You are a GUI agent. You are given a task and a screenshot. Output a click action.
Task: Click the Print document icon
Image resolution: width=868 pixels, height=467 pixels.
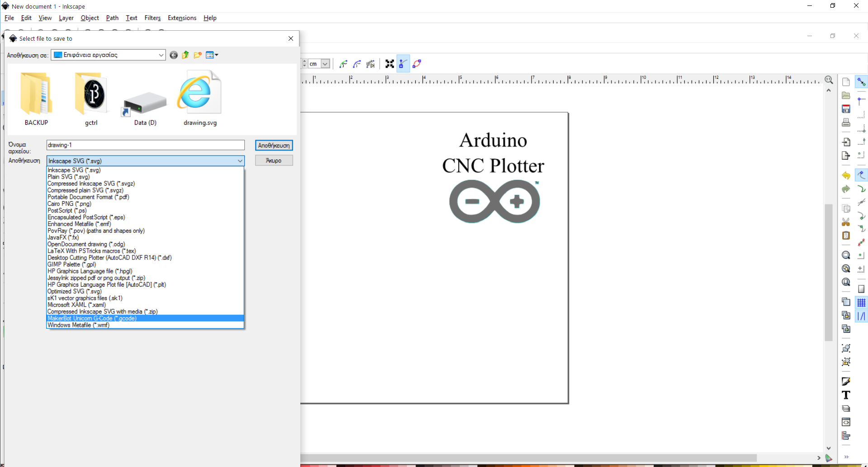[x=846, y=122]
